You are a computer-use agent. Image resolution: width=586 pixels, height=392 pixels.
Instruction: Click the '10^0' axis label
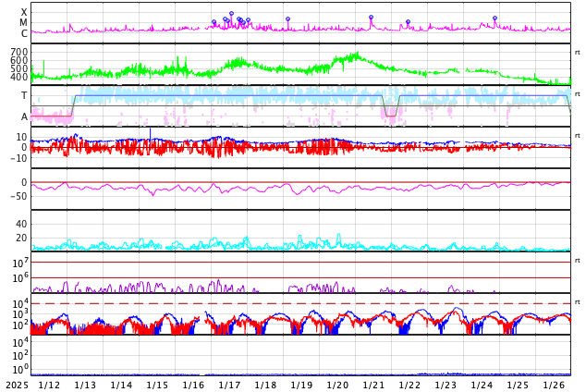pos(20,370)
